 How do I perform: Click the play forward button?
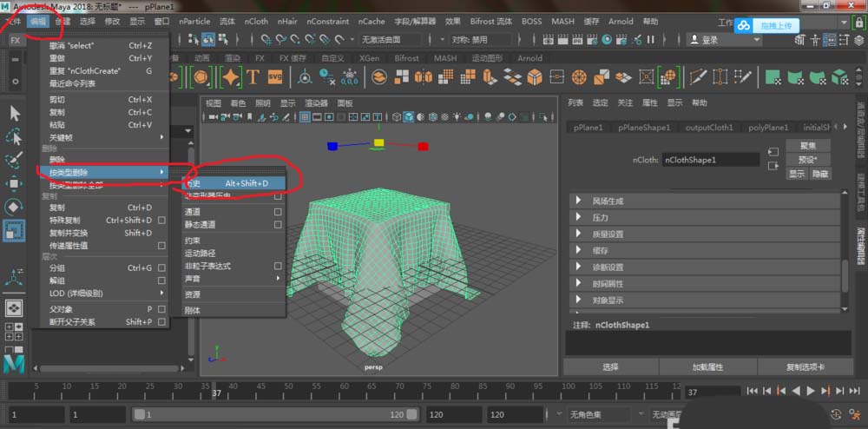[x=811, y=393]
